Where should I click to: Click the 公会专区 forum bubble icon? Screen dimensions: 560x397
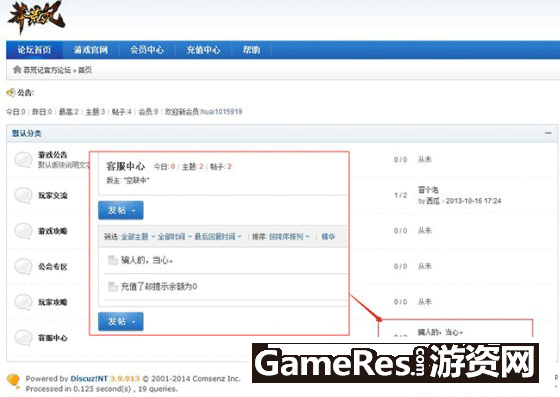[24, 266]
